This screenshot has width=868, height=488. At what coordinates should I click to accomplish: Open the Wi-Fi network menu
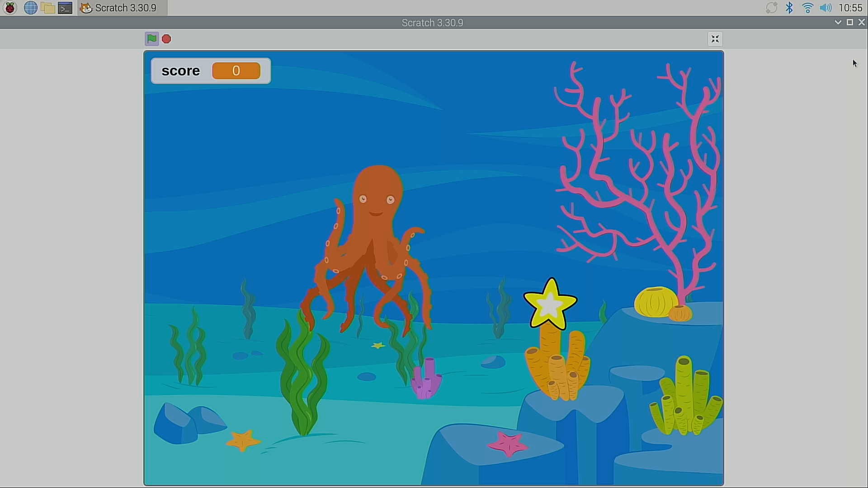[x=807, y=8]
